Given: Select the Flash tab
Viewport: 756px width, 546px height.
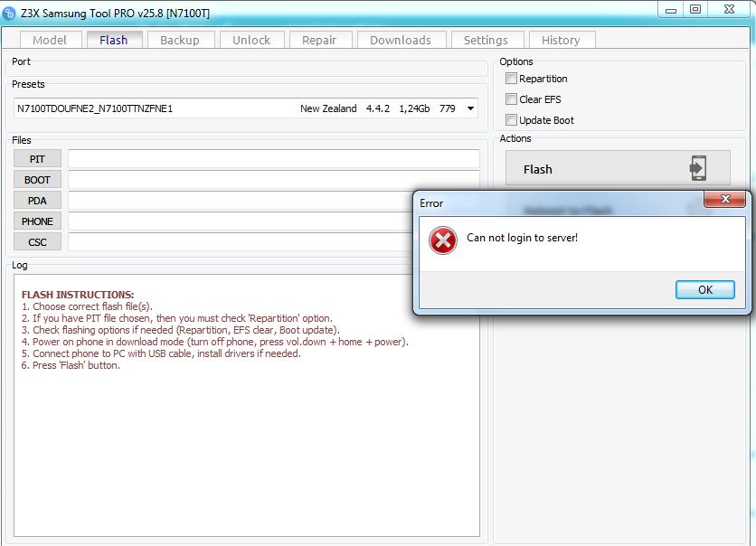Looking at the screenshot, I should (114, 40).
